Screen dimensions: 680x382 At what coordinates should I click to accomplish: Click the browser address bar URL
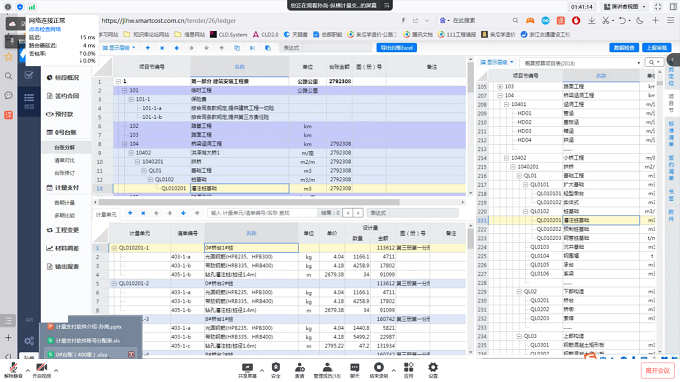(x=169, y=20)
